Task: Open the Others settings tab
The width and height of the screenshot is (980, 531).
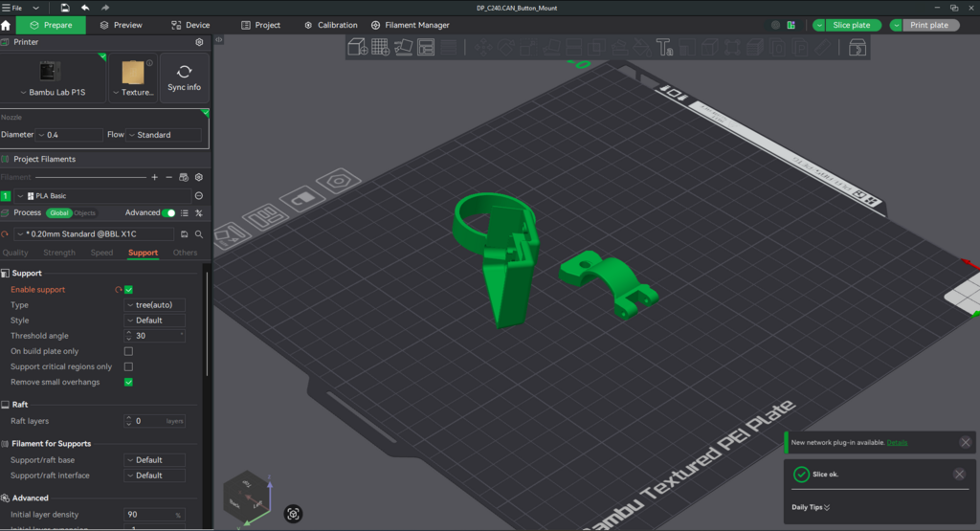Action: tap(185, 253)
